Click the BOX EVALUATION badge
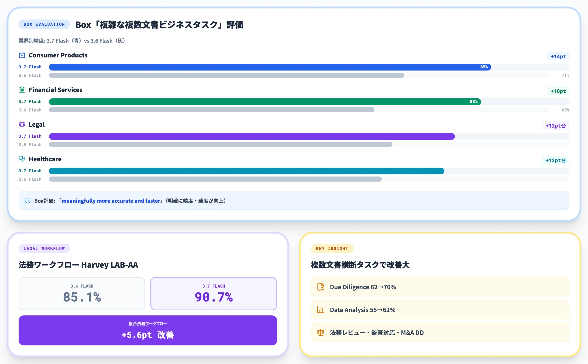The image size is (588, 364). (44, 24)
